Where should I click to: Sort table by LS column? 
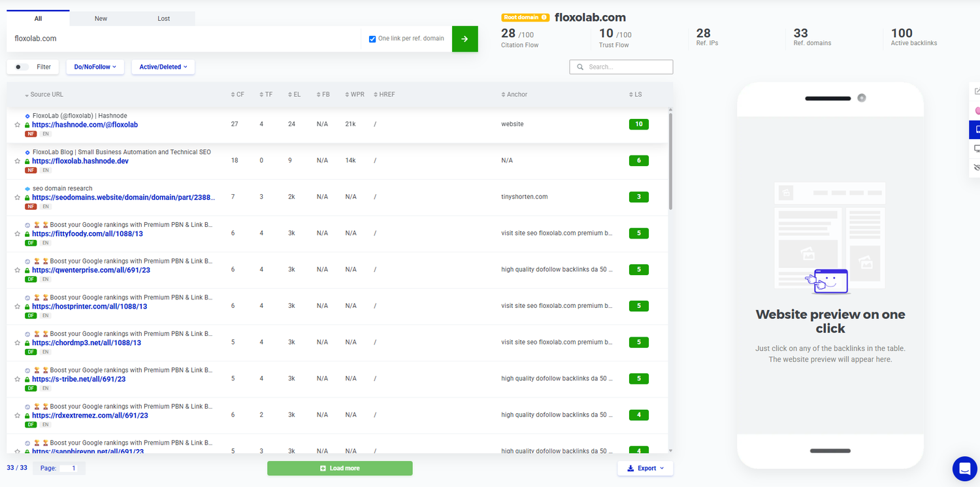(635, 95)
